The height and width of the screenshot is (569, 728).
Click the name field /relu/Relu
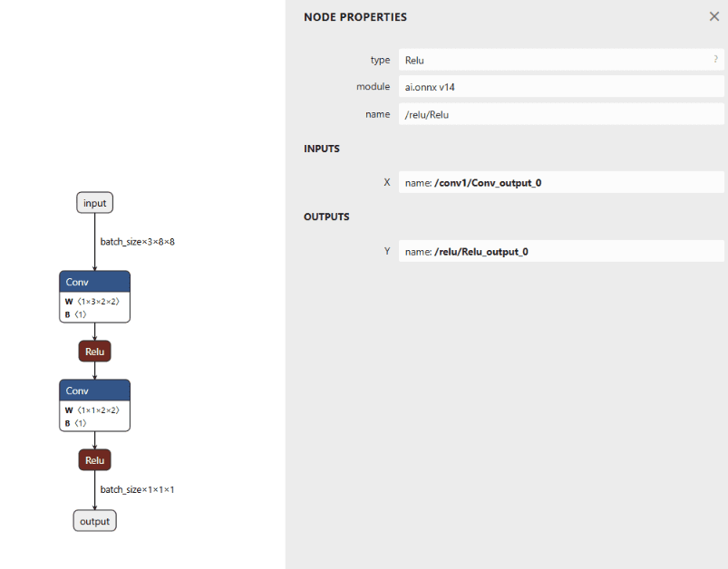tap(561, 114)
